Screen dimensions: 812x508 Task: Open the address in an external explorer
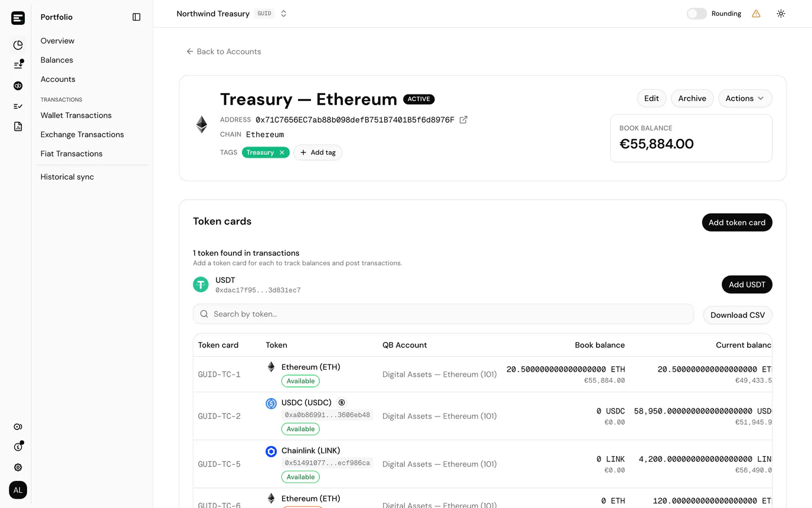click(463, 120)
